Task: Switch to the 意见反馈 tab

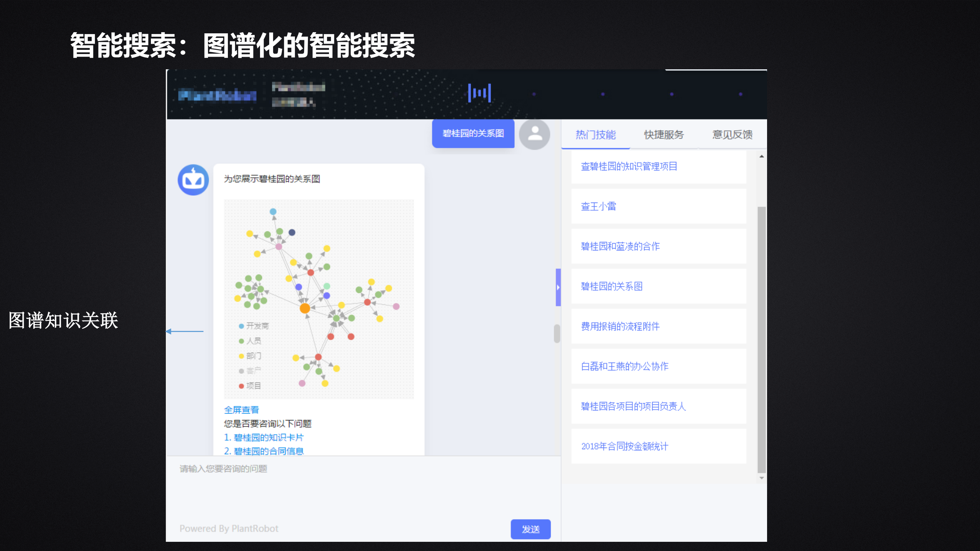Action: (732, 135)
